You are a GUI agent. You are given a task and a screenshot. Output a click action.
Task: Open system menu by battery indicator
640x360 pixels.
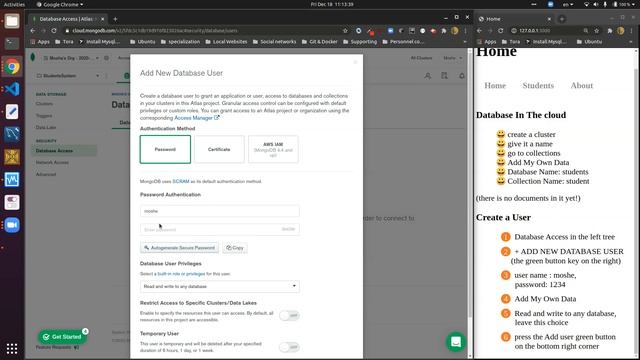click(624, 4)
